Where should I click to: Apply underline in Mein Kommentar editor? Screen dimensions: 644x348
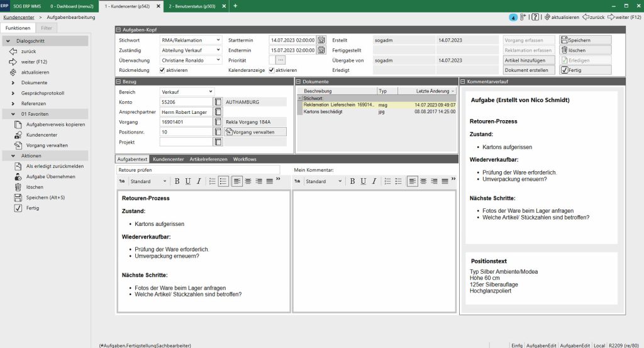pyautogui.click(x=363, y=181)
